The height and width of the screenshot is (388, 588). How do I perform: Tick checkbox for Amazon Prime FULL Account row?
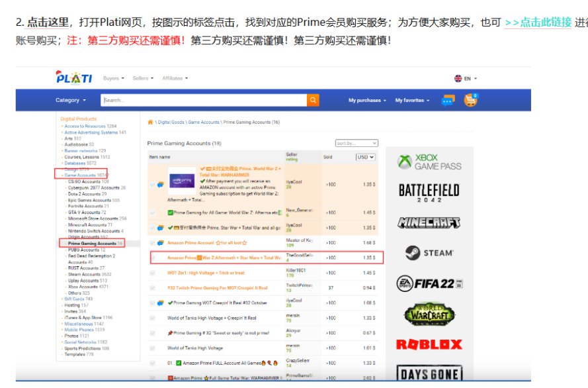click(x=152, y=363)
